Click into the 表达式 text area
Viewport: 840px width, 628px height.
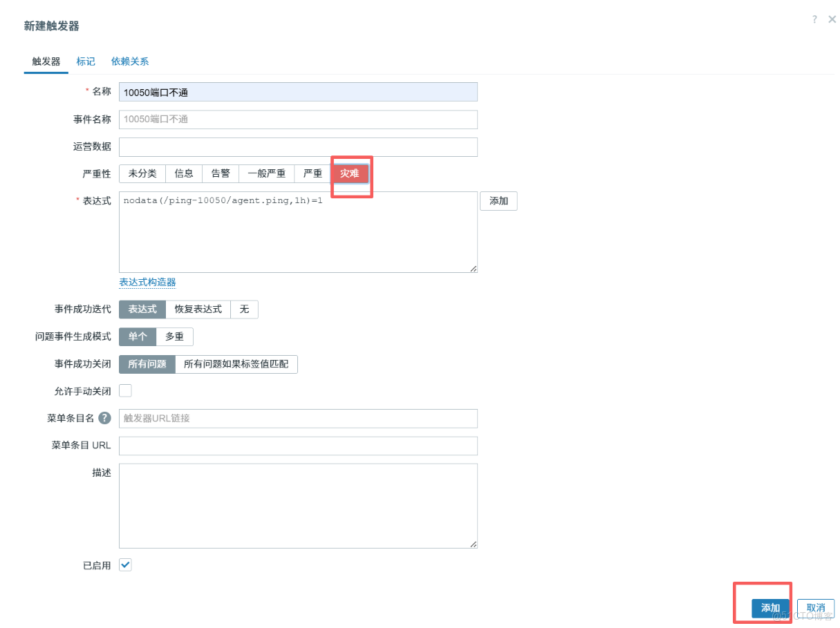298,232
